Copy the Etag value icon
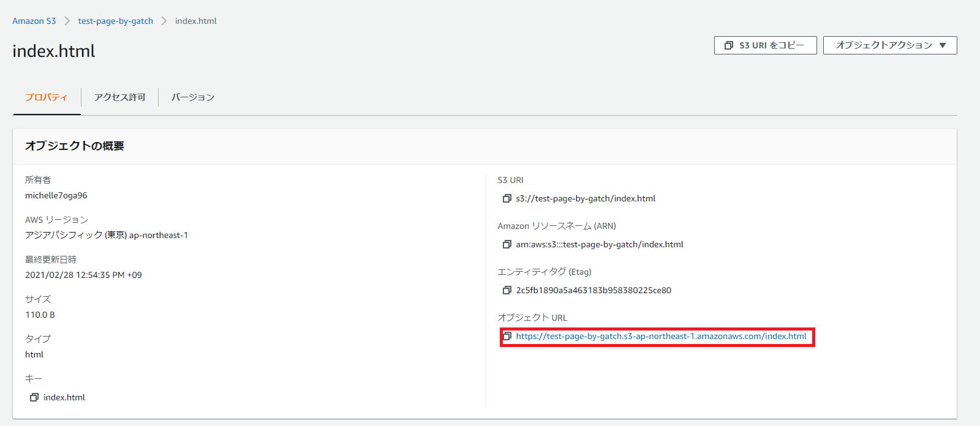The width and height of the screenshot is (980, 426). click(507, 290)
